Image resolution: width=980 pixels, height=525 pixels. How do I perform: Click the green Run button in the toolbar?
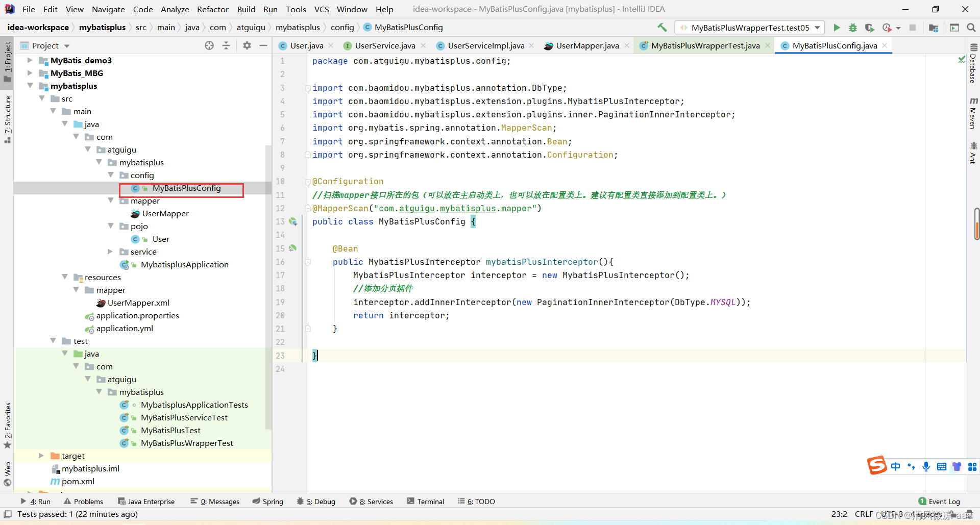coord(837,28)
